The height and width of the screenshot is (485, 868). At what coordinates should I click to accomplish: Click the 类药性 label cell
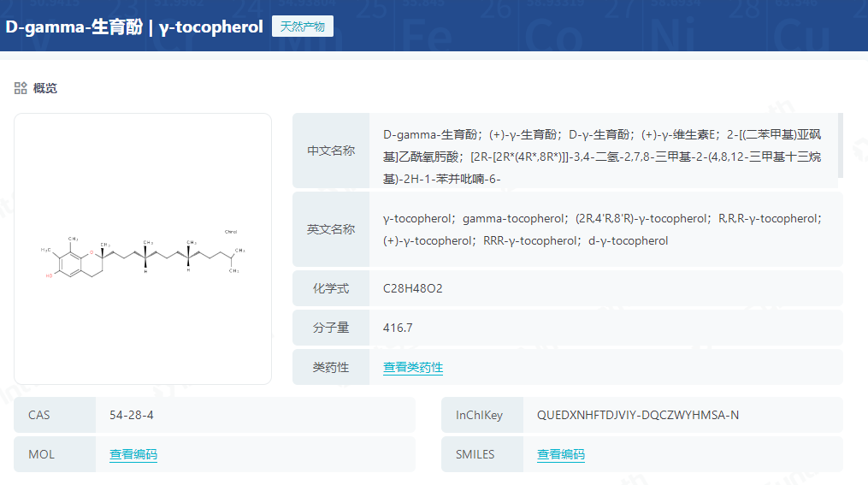click(331, 367)
